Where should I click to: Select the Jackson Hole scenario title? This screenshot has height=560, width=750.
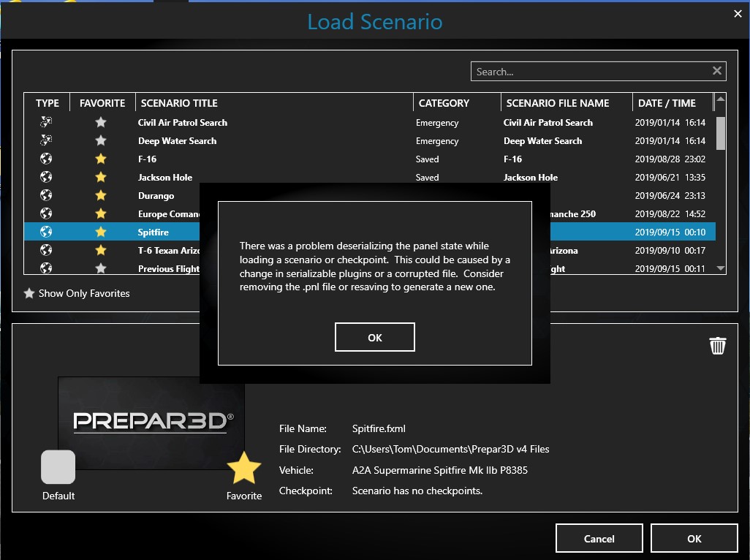[x=165, y=178]
